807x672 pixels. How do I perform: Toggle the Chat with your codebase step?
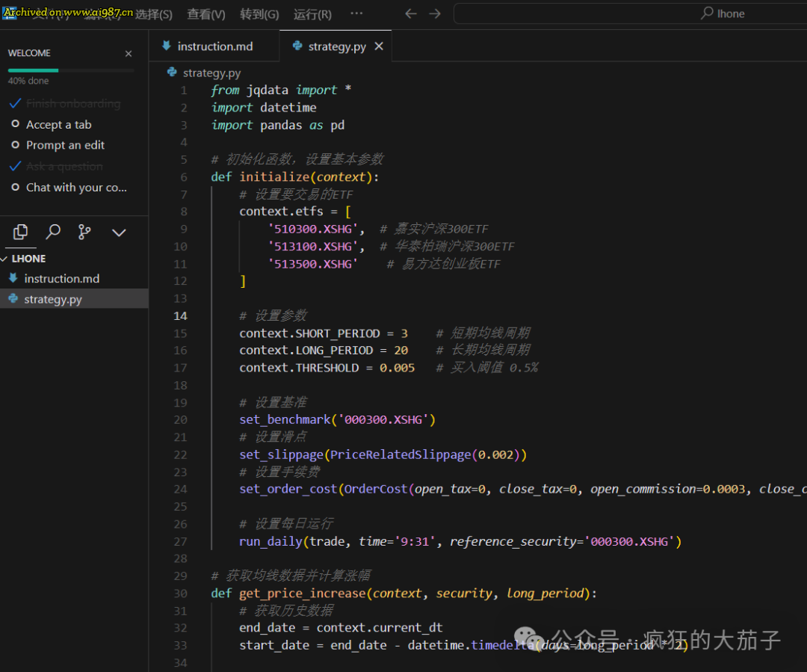click(75, 188)
